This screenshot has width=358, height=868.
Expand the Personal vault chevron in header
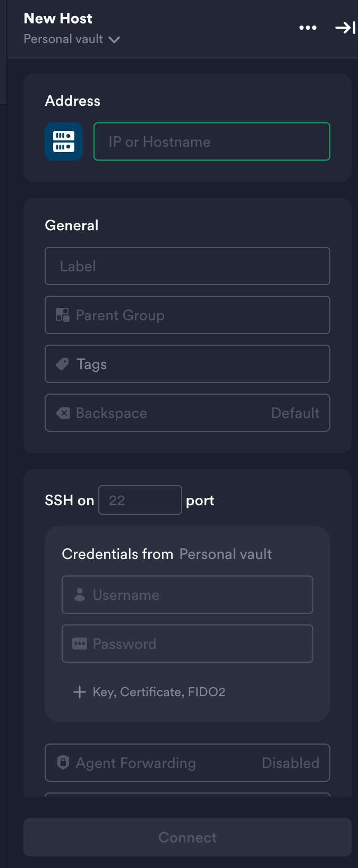114,39
